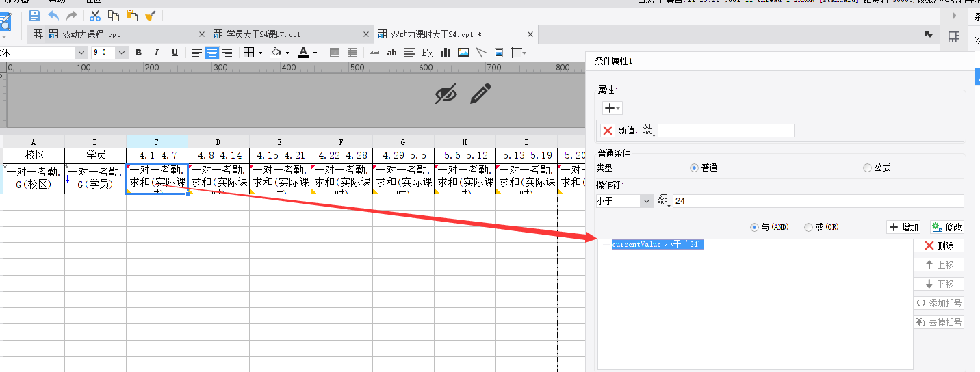
Task: Select the currentValue 小于 '24' condition row
Action: (658, 245)
